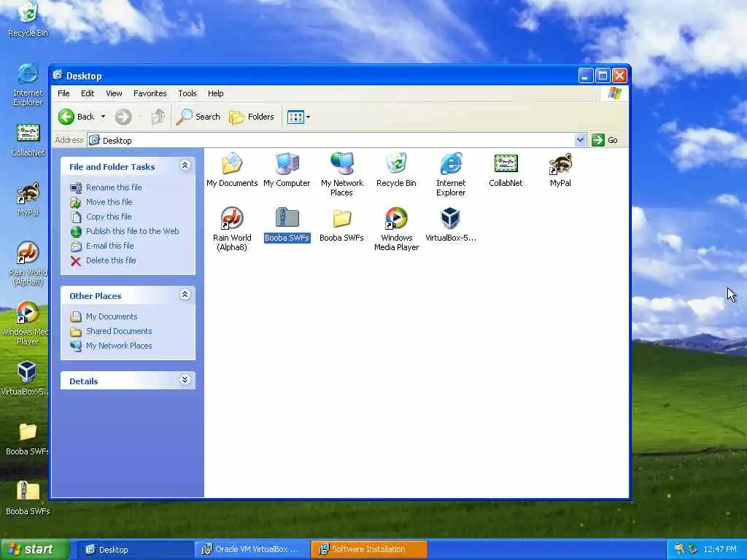Viewport: 747px width, 560px height.
Task: Click Copy this file link
Action: pos(109,217)
